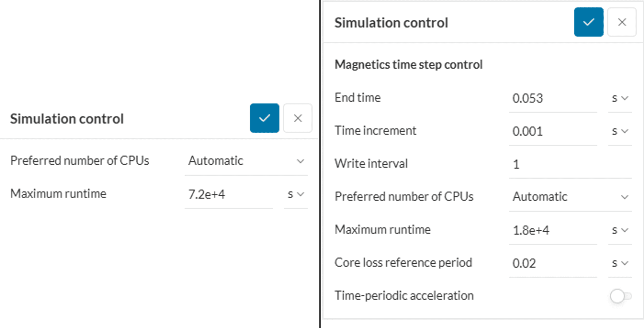
Task: Click the Magnetics time step control heading
Action: point(408,65)
